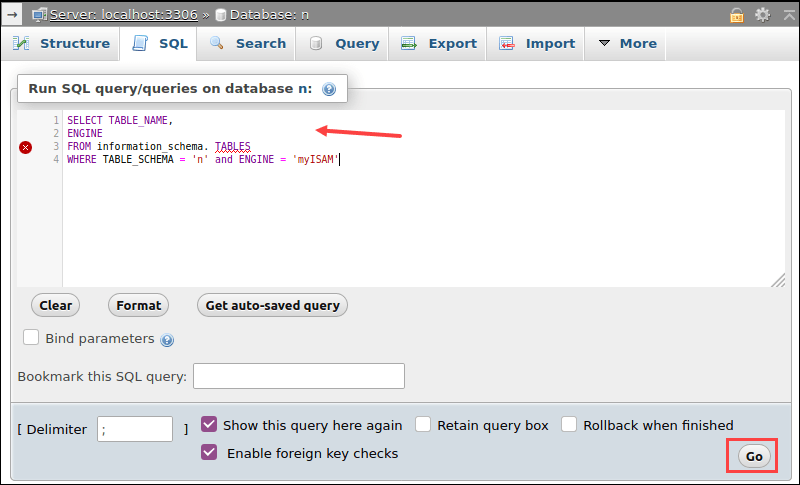
Task: Open page settings gear icon
Action: pos(762,15)
